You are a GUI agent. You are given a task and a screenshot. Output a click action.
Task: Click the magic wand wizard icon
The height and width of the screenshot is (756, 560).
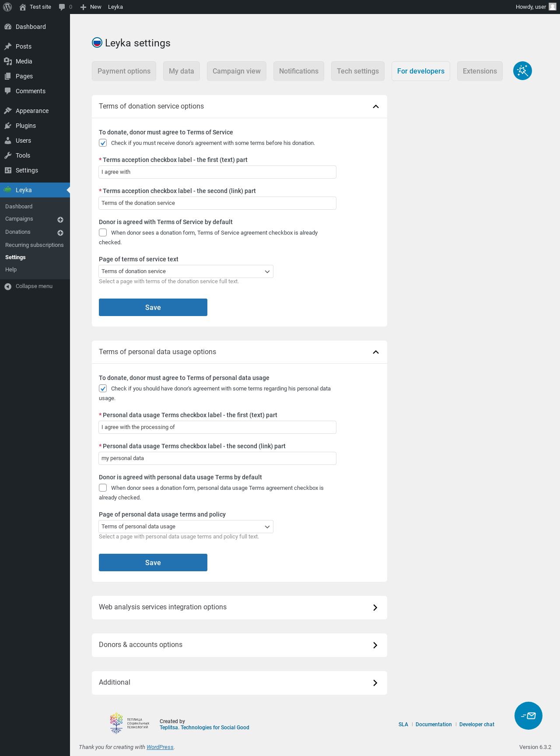(522, 71)
